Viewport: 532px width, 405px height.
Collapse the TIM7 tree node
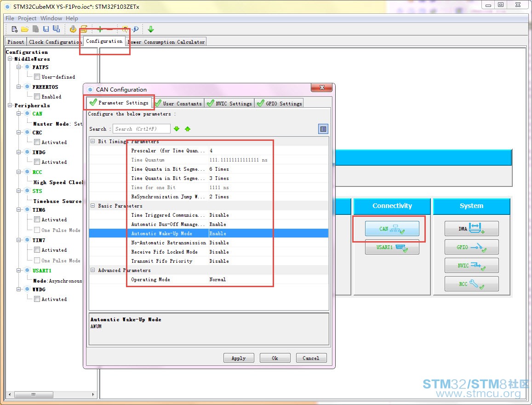point(19,240)
